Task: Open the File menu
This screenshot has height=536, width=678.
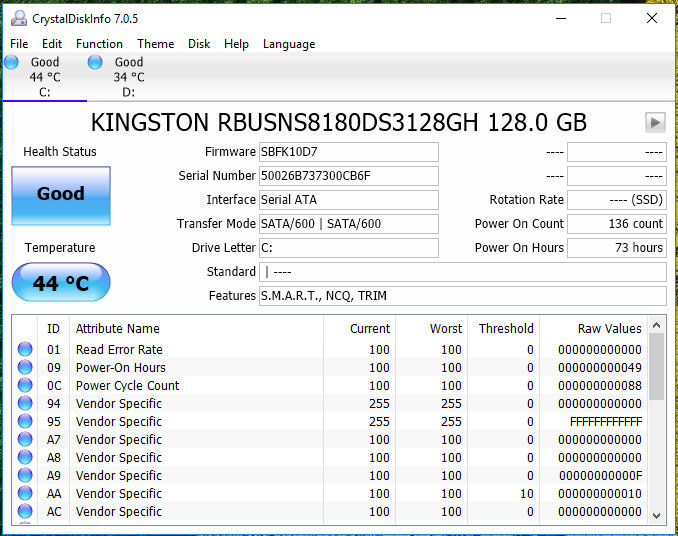Action: pos(19,44)
